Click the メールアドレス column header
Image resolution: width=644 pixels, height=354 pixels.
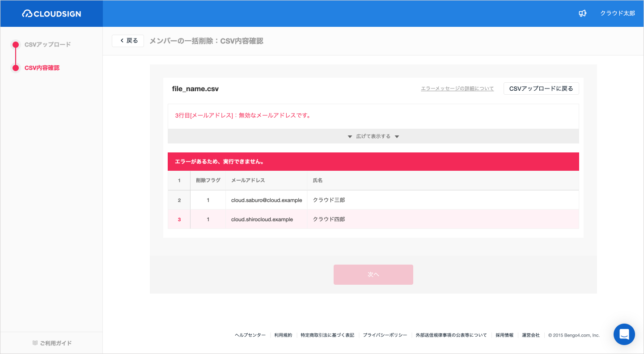[x=267, y=181]
